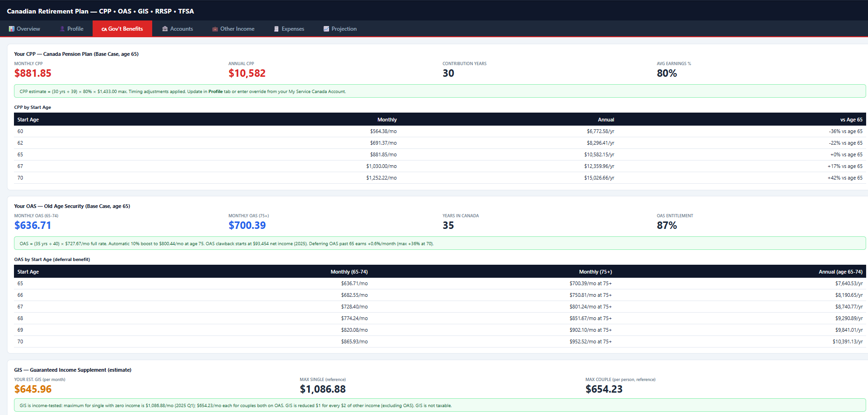The width and height of the screenshot is (868, 415).
Task: Click the 'Monthly (75+)' OAS column header
Action: tap(595, 272)
